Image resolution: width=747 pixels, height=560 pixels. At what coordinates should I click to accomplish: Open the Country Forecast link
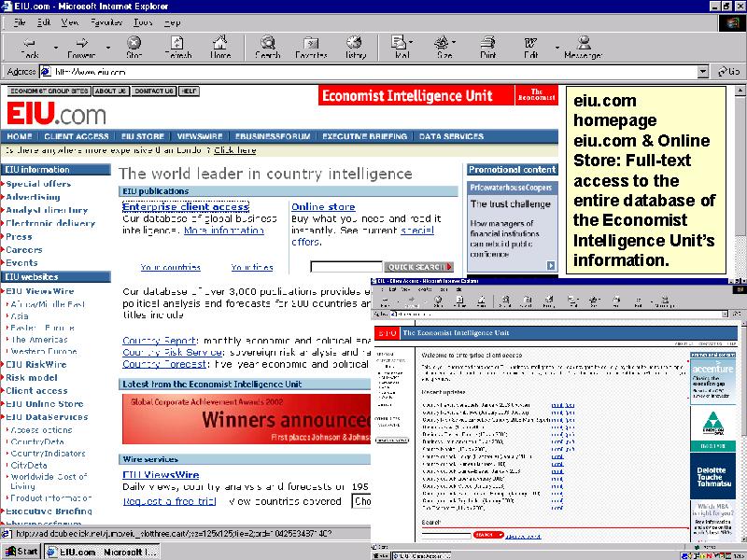click(x=164, y=364)
